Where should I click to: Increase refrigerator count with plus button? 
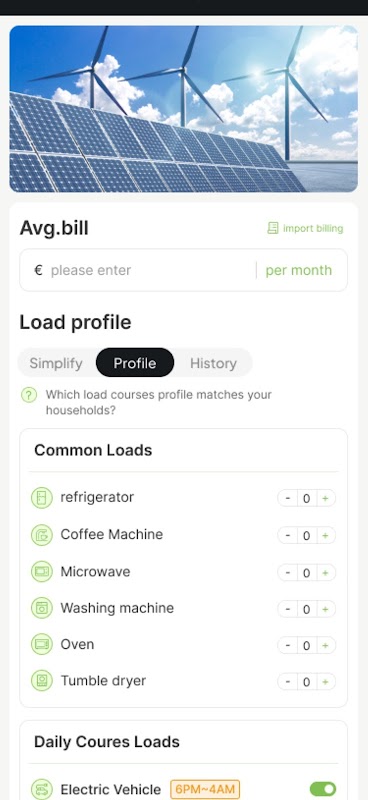point(325,498)
